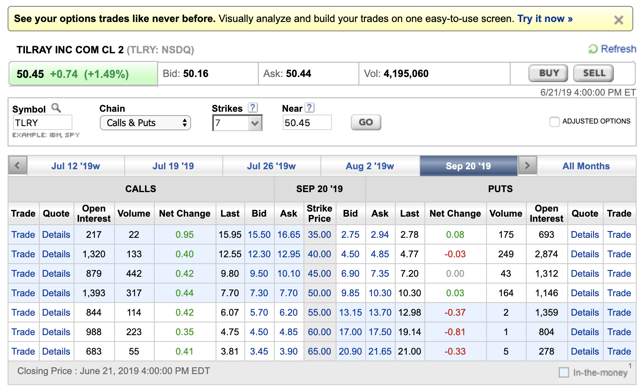Viewport: 640px width, 391px height.
Task: Show next expiration dates arrow
Action: click(x=527, y=166)
